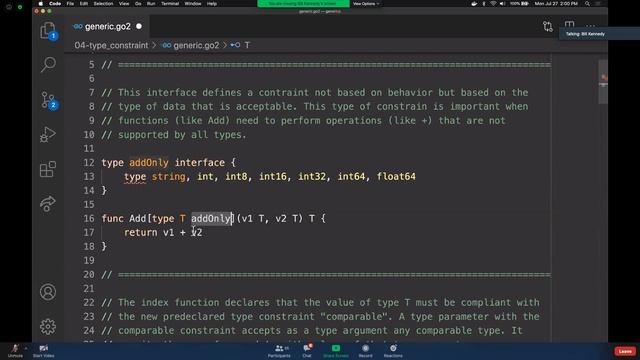Click the volume menu bar icon

(x=502, y=4)
